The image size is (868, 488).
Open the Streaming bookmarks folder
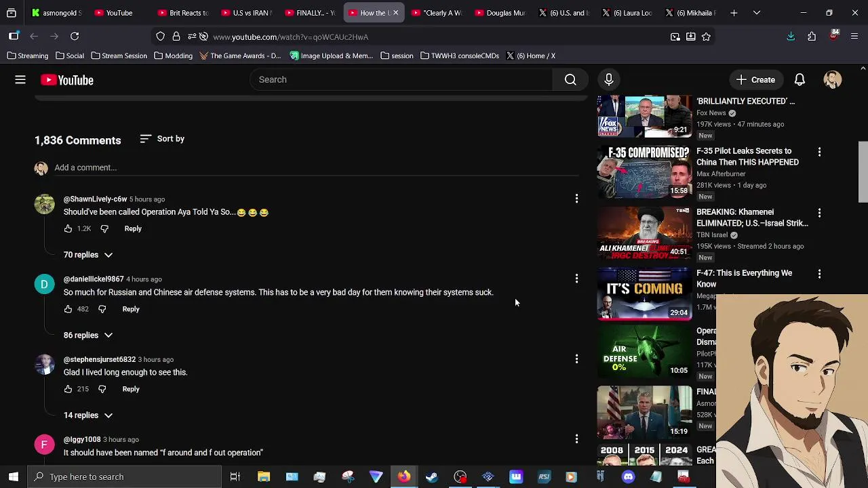[27, 56]
